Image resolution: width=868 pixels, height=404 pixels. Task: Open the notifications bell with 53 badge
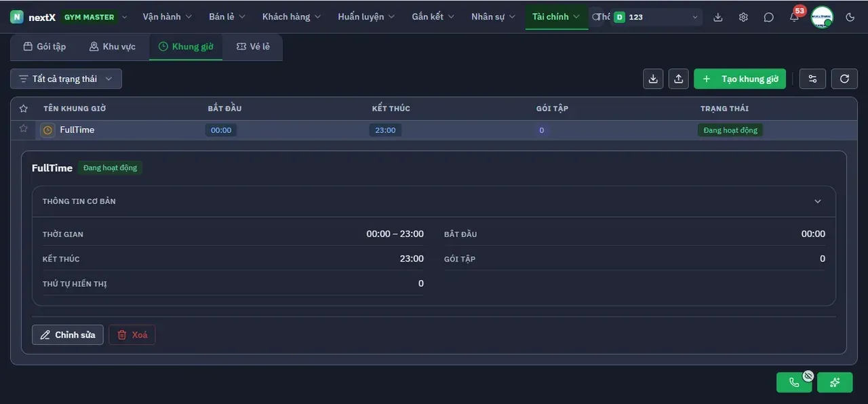coord(794,17)
